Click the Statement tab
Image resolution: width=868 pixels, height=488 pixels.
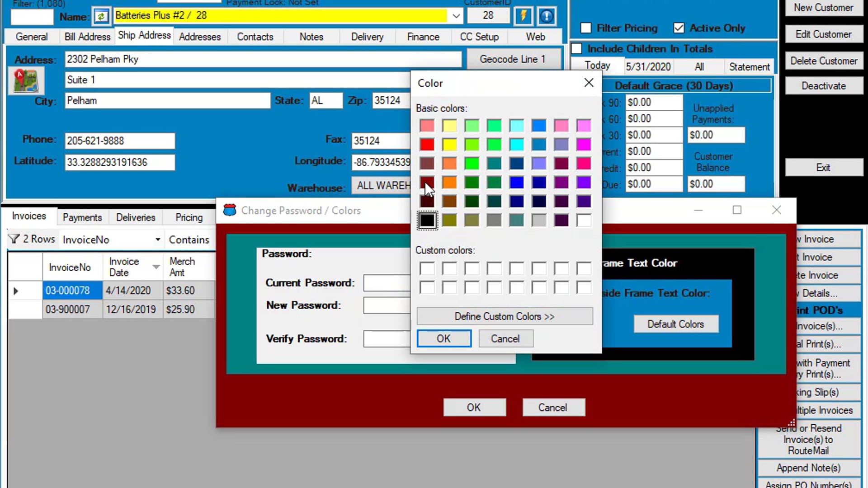(749, 67)
